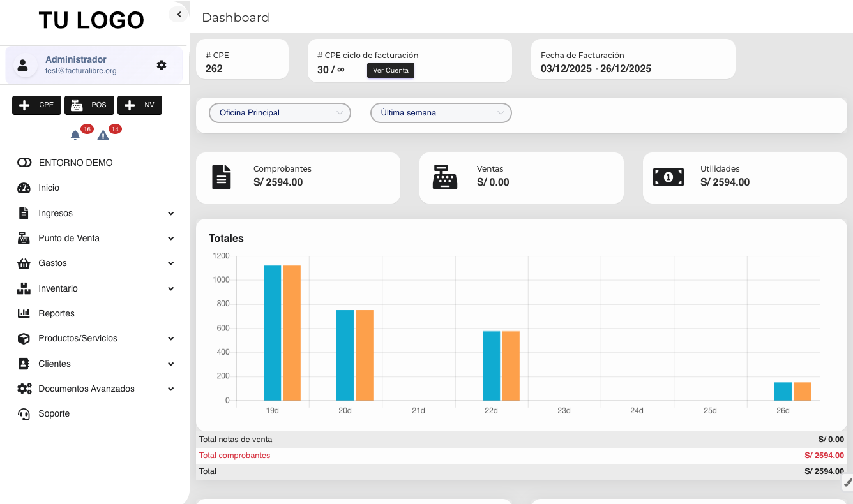Click the Comprobantes document icon
This screenshot has height=504, width=853.
(222, 177)
